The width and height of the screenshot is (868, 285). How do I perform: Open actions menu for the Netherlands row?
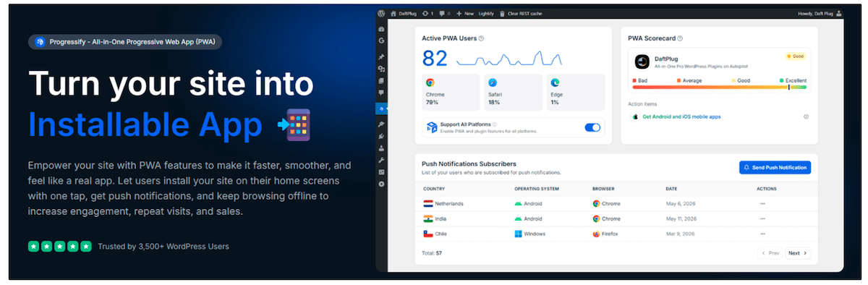[x=762, y=203]
